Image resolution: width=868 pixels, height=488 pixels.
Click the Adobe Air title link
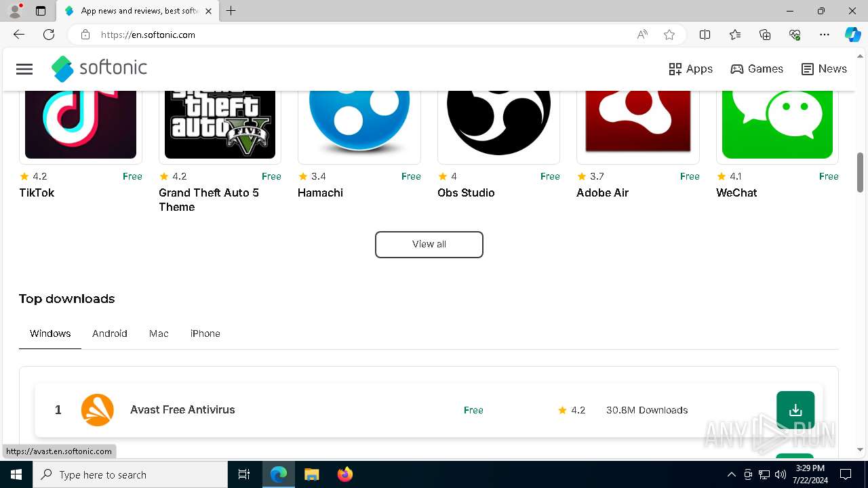[602, 192]
